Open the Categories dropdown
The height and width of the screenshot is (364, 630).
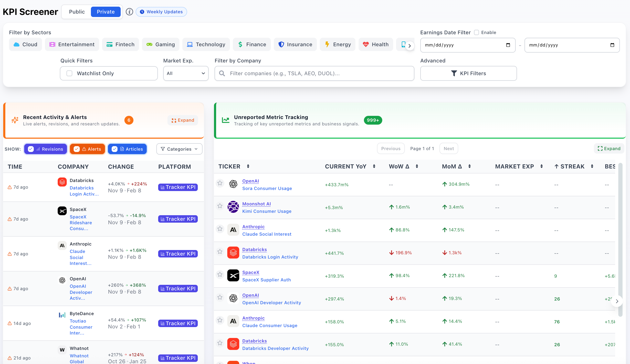(x=179, y=149)
